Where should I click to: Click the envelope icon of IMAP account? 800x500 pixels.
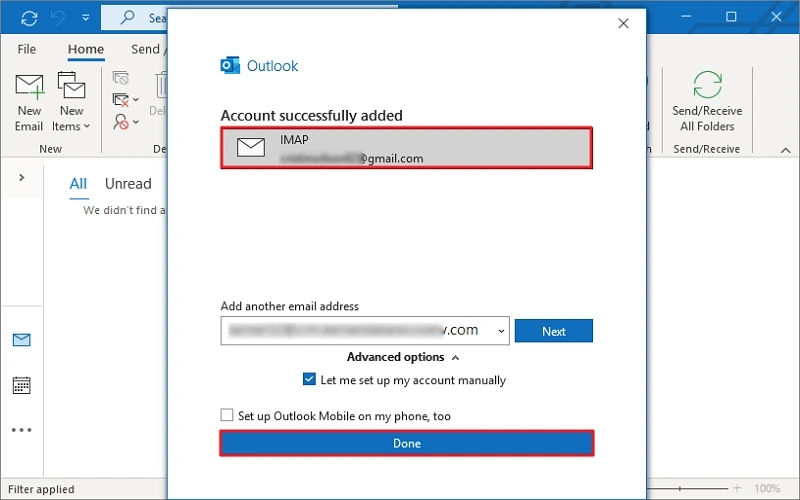pyautogui.click(x=251, y=147)
